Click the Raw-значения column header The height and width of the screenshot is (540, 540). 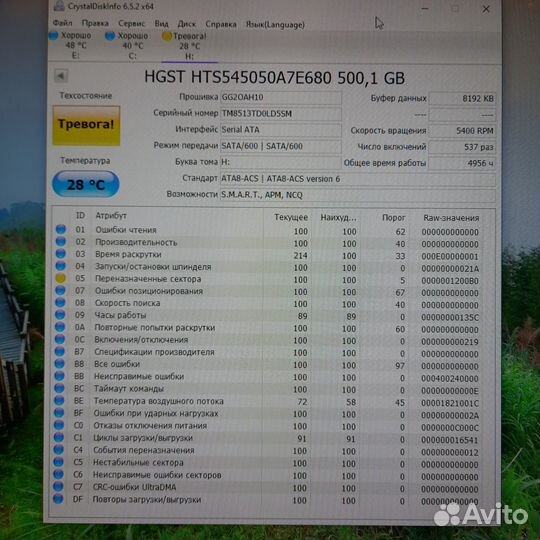pyautogui.click(x=451, y=218)
